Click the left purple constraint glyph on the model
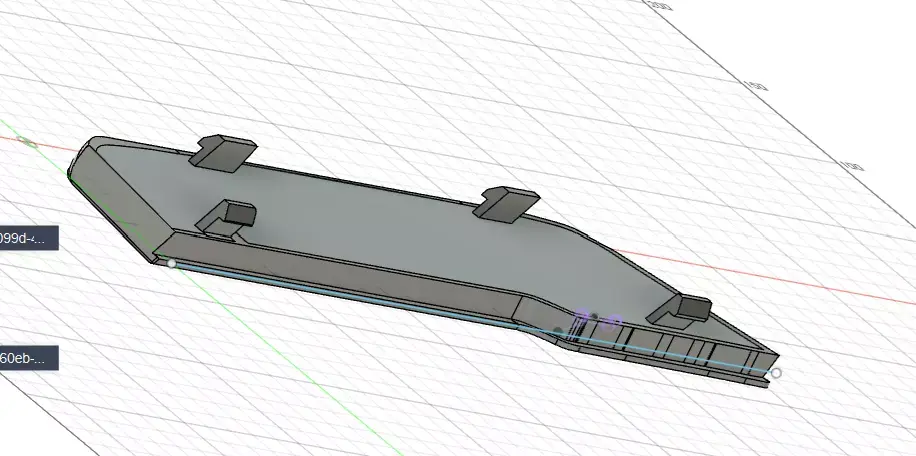Image resolution: width=916 pixels, height=456 pixels. coord(581,317)
